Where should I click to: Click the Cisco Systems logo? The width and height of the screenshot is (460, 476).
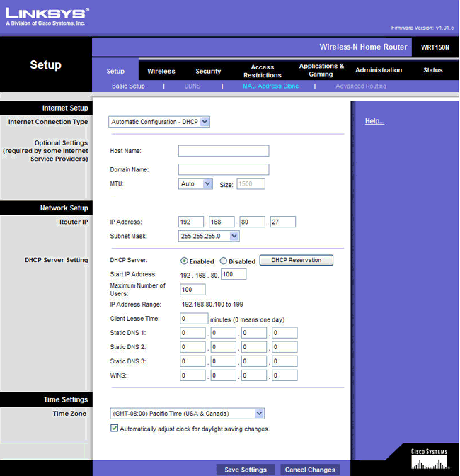point(429,459)
